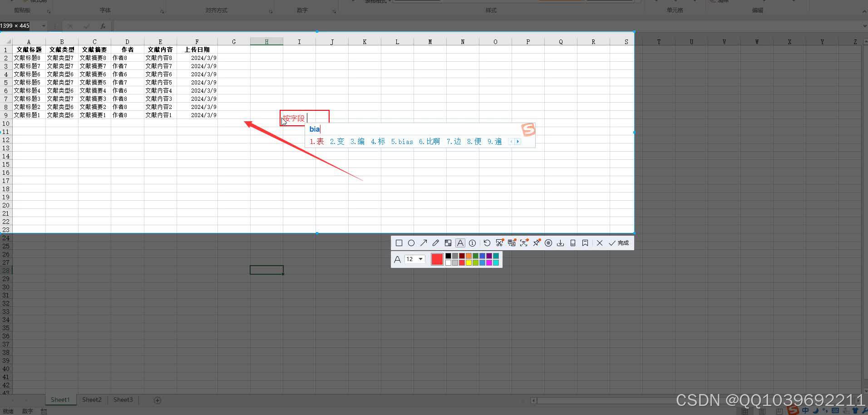Open the 数字 group dialog launcher
The height and width of the screenshot is (415, 868).
pos(334,11)
